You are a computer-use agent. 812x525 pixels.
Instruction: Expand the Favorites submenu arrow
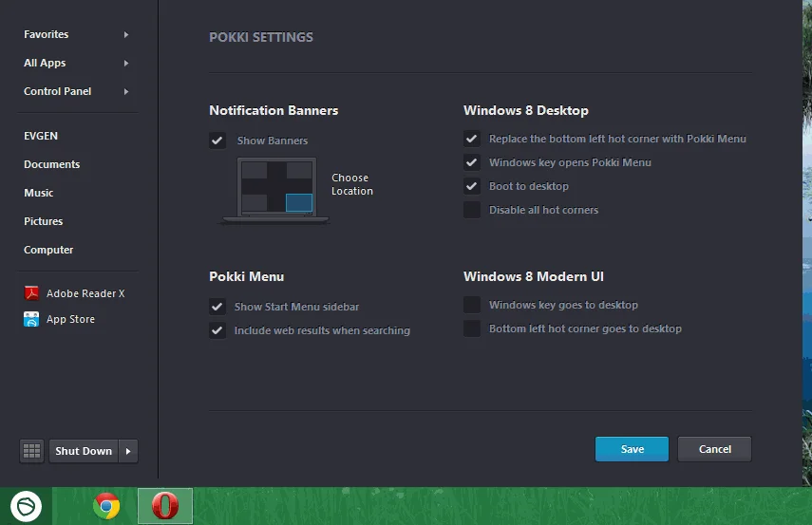coord(126,35)
